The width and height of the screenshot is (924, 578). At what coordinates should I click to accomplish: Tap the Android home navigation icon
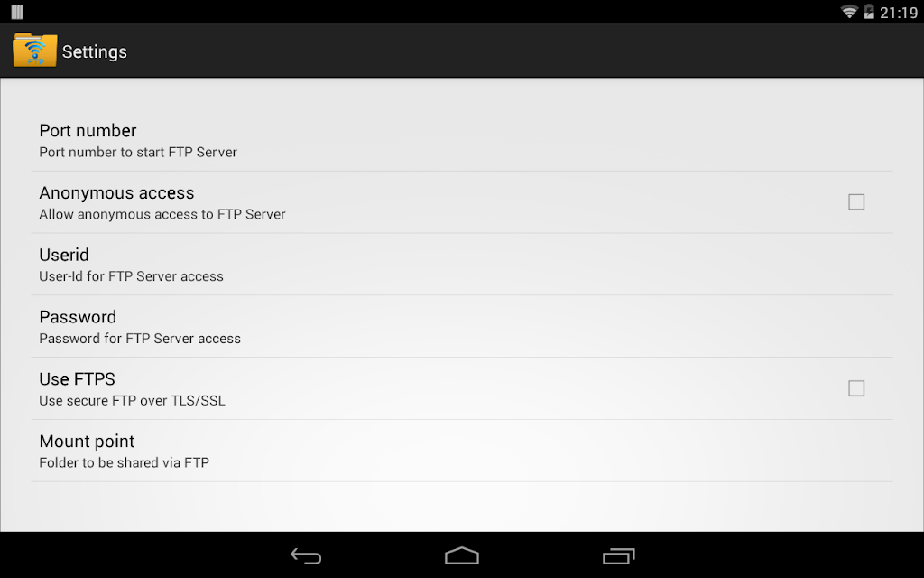[x=462, y=555]
